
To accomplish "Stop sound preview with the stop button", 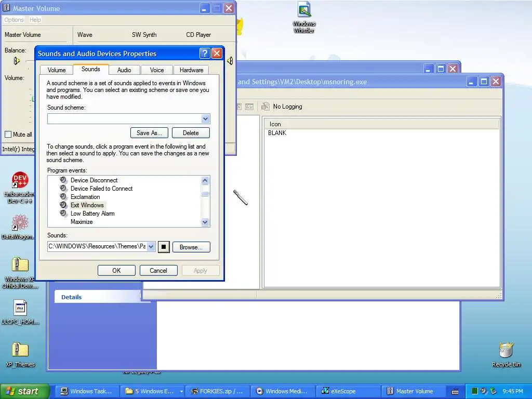I will [x=164, y=247].
